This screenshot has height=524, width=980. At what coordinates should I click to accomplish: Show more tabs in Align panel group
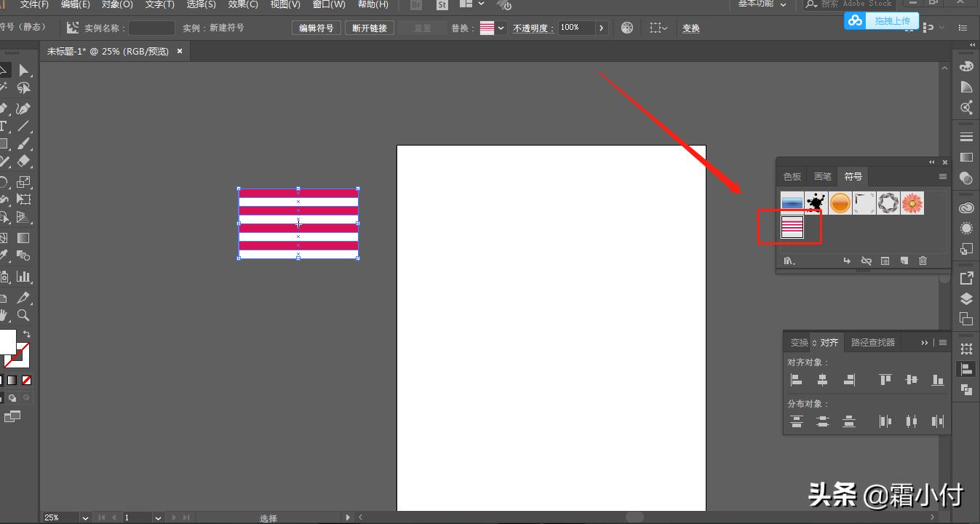coord(925,343)
